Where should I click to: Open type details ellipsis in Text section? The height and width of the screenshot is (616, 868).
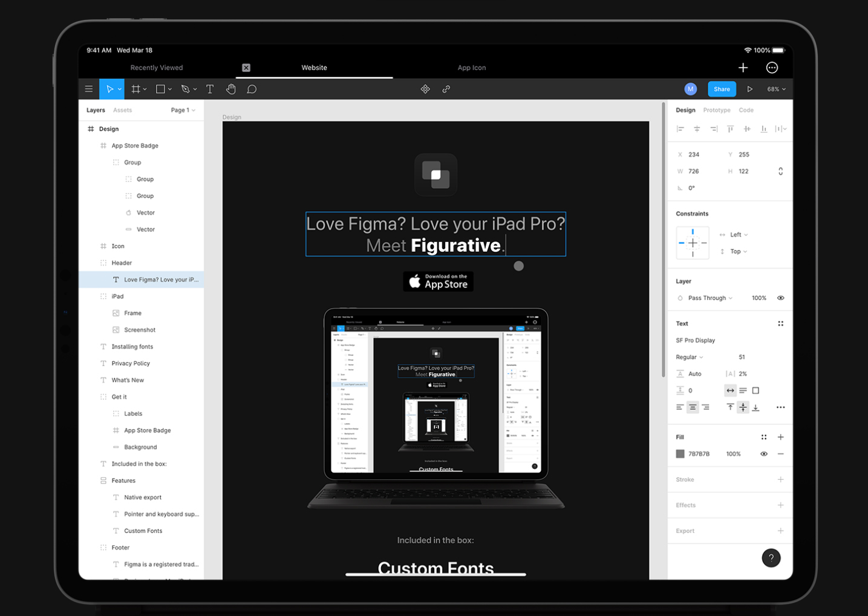780,407
